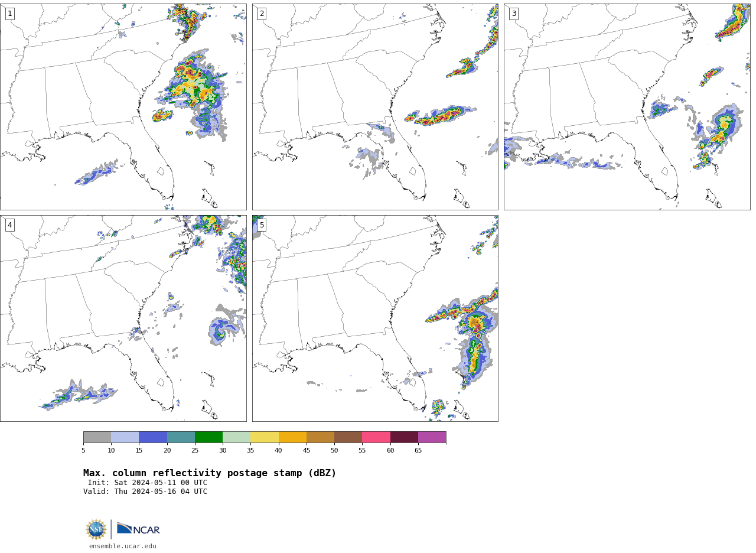Click the light lavender 10-15 dBZ swatch
Screen dimensions: 756x553
point(125,437)
